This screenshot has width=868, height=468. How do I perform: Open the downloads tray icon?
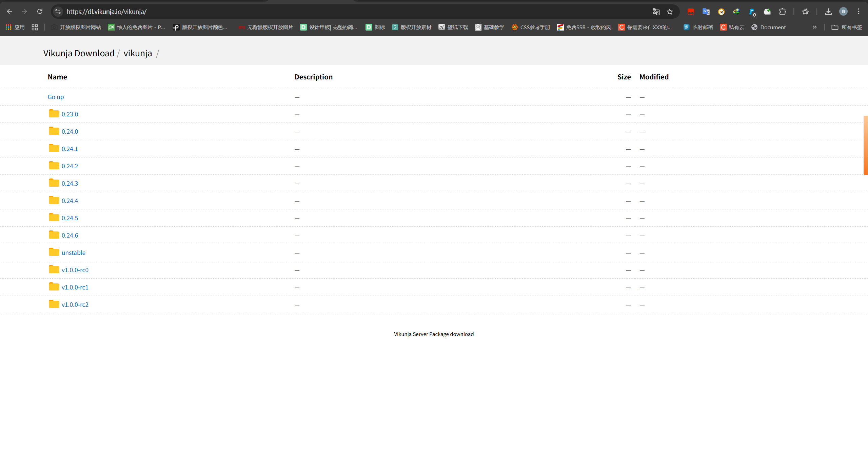(x=828, y=12)
